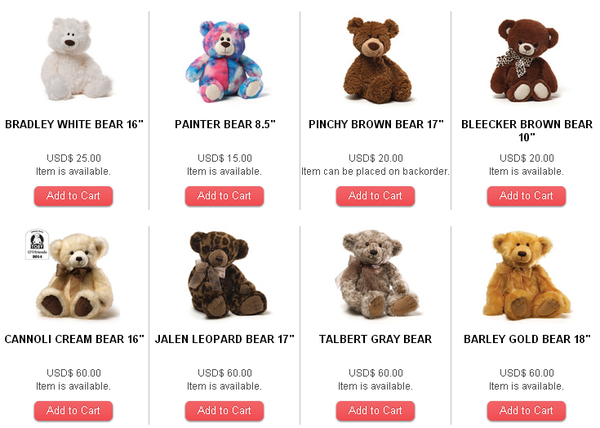Add Painter Bear 8.5" to cart
Screen dimensions: 600x428
[224, 196]
